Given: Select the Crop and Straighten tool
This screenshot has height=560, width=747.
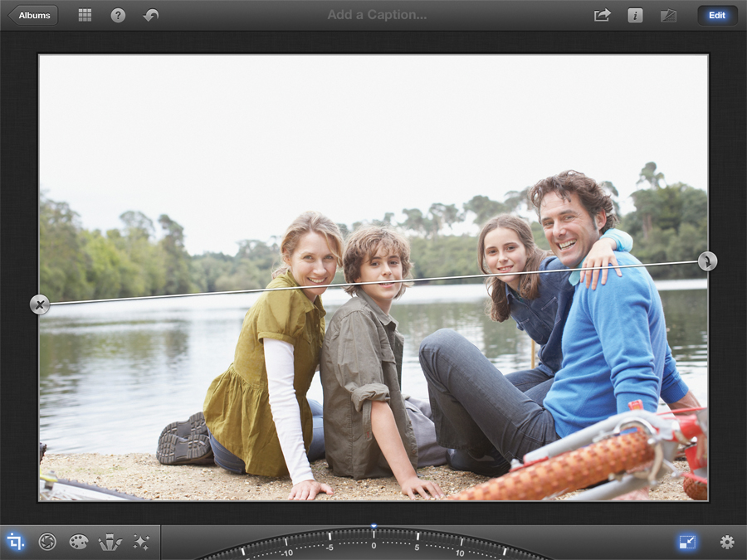Looking at the screenshot, I should point(15,542).
